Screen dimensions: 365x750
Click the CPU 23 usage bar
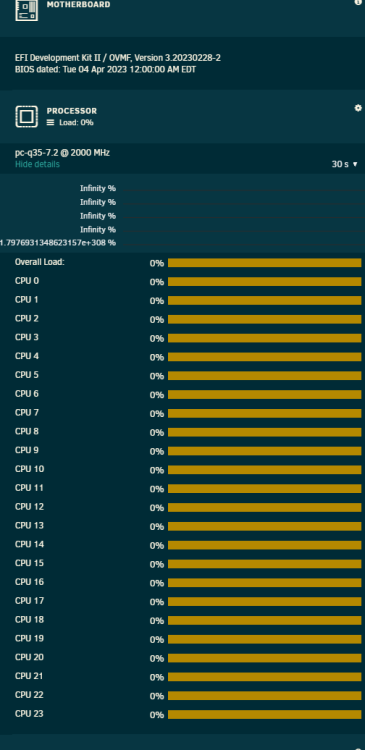point(265,715)
